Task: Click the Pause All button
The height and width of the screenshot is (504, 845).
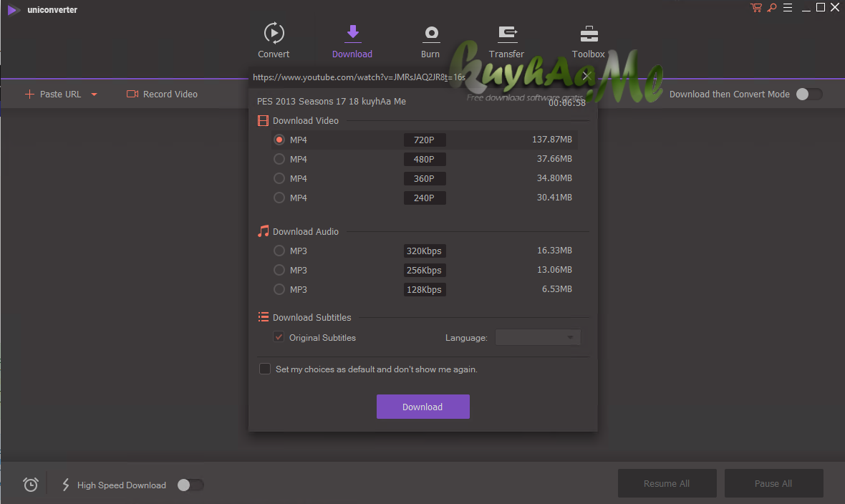Action: [x=773, y=483]
